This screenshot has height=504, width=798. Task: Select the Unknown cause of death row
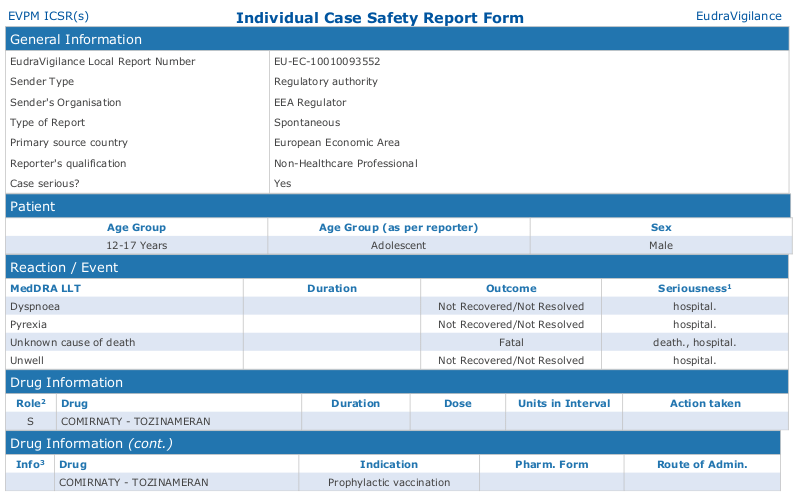pos(72,342)
